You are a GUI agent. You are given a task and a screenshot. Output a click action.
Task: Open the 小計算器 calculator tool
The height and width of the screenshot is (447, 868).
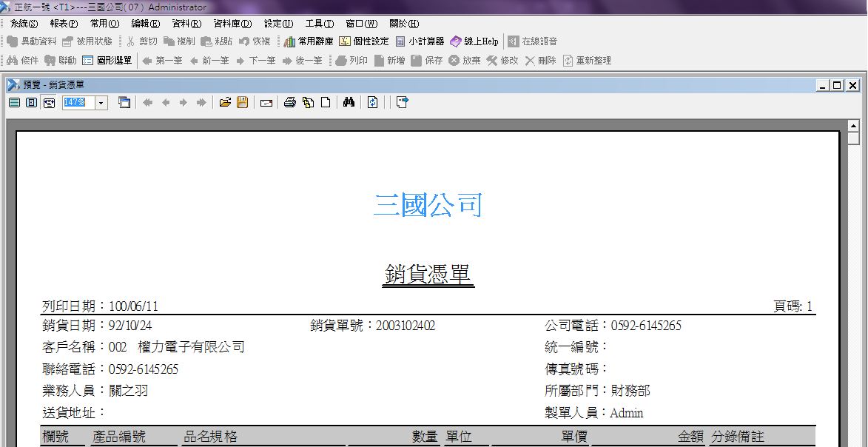(x=420, y=41)
